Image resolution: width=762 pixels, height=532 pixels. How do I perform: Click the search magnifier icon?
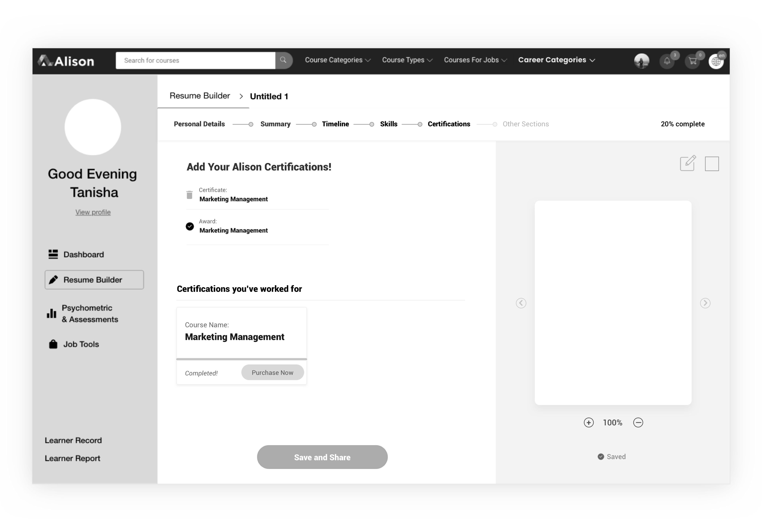(x=283, y=60)
